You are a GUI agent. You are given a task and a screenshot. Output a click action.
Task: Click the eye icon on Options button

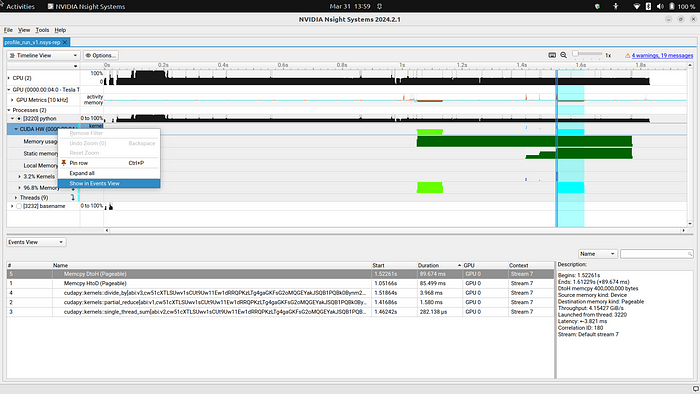click(88, 55)
